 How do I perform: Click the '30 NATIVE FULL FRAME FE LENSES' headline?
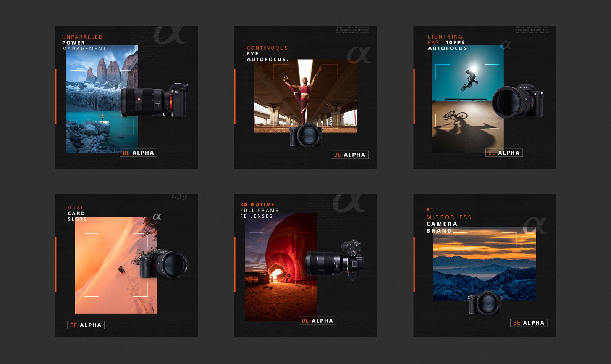259,211
